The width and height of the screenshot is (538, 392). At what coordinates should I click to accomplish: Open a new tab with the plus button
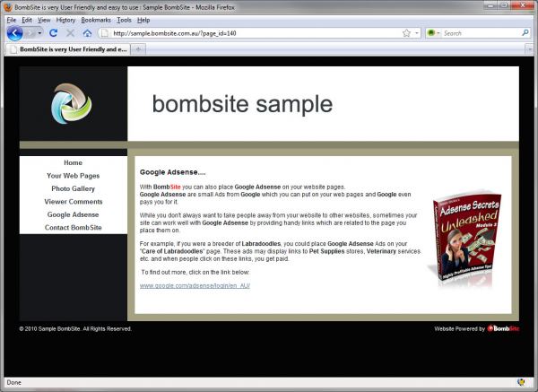coord(138,49)
